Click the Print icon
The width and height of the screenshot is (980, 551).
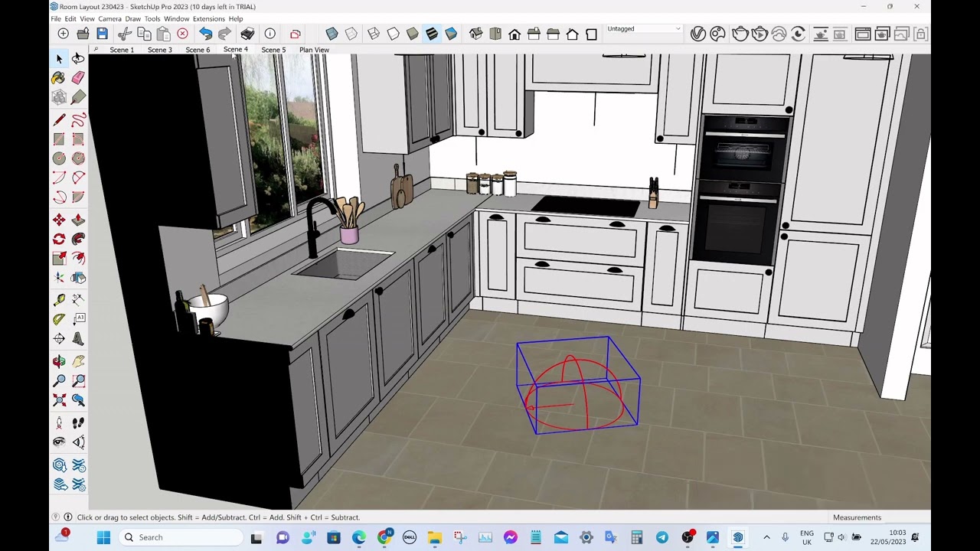click(x=247, y=34)
